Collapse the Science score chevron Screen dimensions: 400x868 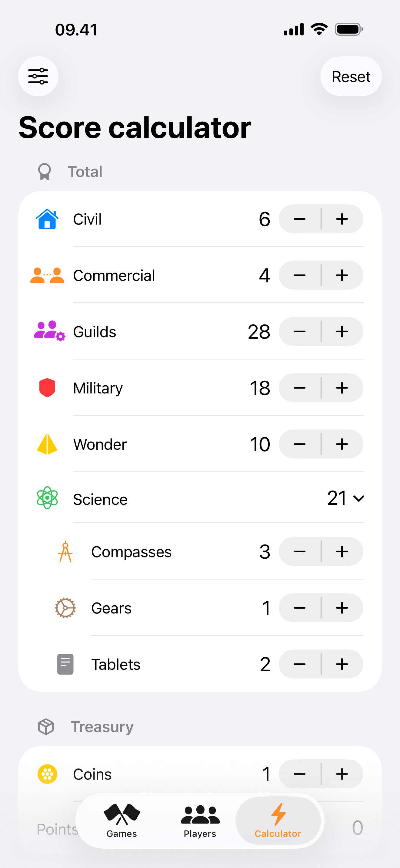tap(358, 498)
